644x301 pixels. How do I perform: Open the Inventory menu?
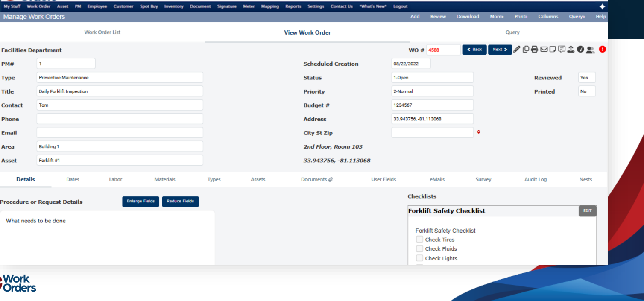(x=174, y=6)
